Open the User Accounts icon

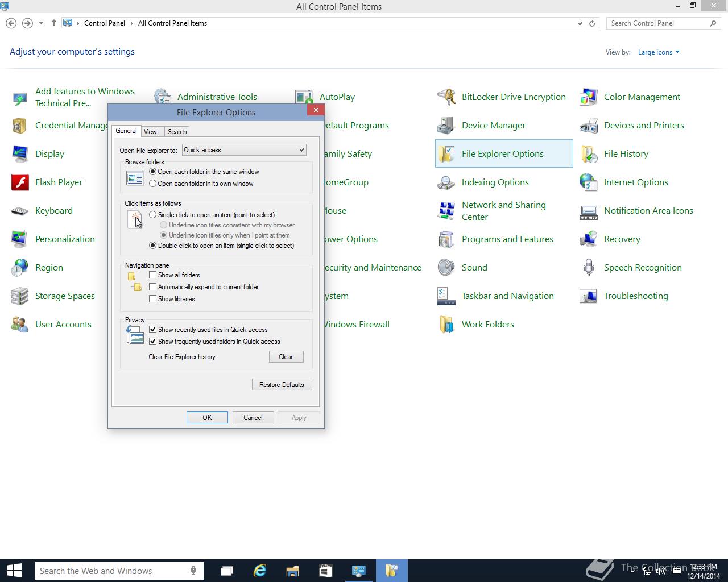tap(19, 325)
